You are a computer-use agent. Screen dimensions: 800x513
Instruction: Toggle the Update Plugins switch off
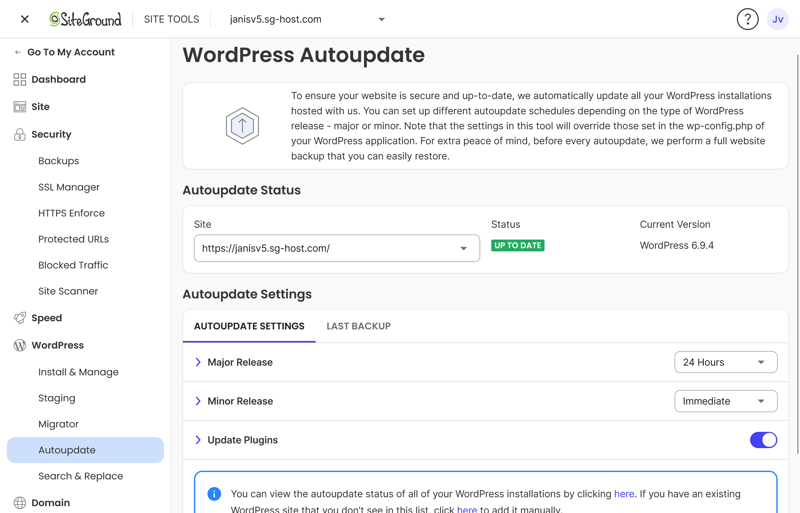coord(763,440)
